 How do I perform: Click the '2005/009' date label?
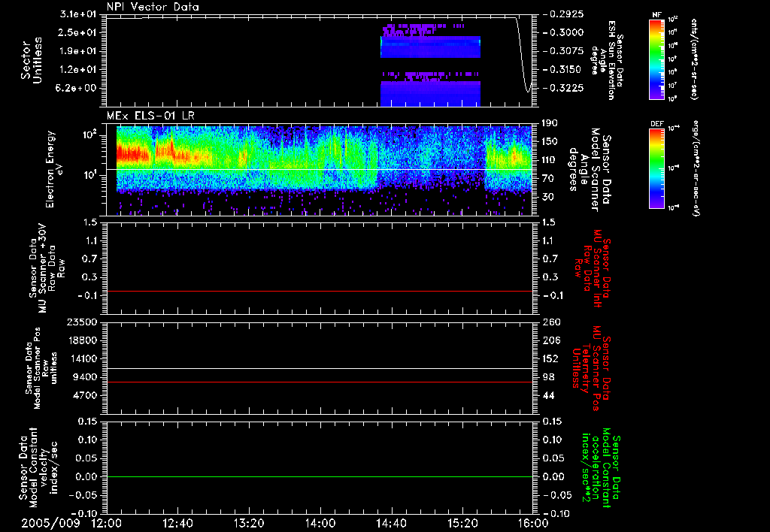(50, 523)
